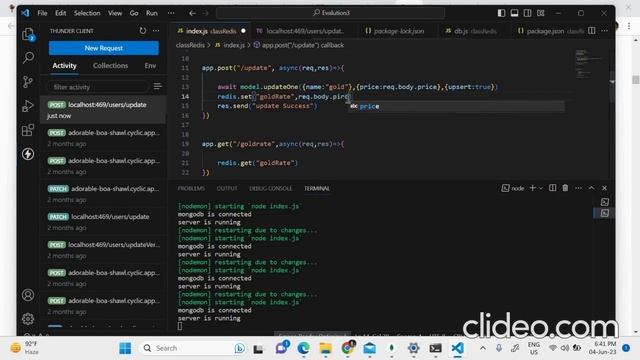Create a new terminal with plus icon

(532, 188)
